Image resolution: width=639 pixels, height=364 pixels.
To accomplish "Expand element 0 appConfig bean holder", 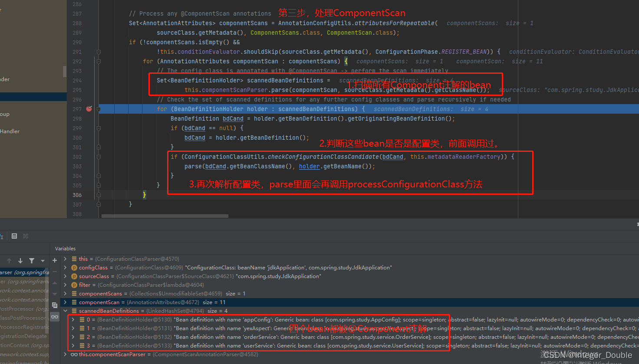I will point(73,320).
